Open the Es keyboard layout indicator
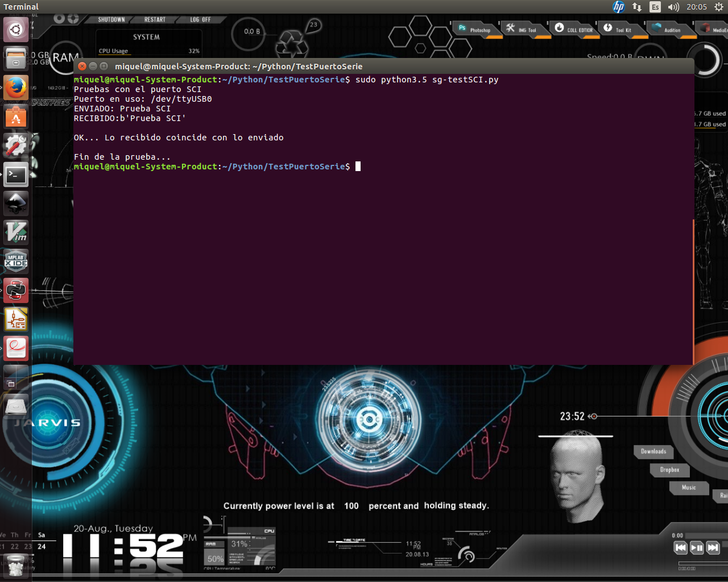728x582 pixels. tap(655, 7)
